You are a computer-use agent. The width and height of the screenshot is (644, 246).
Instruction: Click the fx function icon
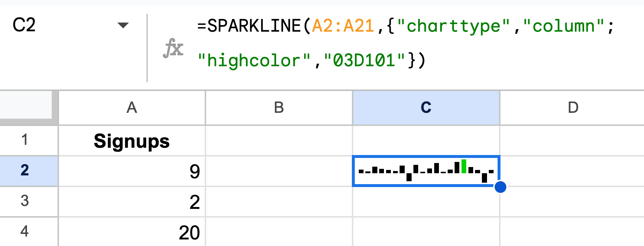point(173,48)
